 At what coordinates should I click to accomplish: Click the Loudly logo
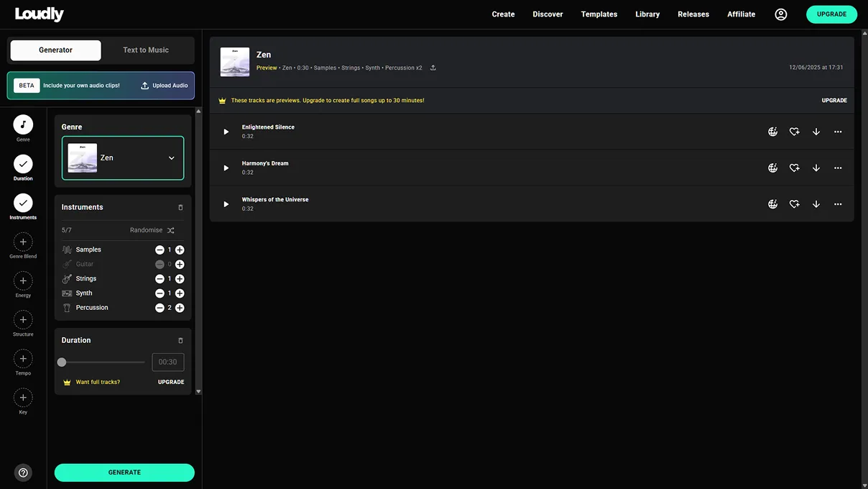pos(40,14)
